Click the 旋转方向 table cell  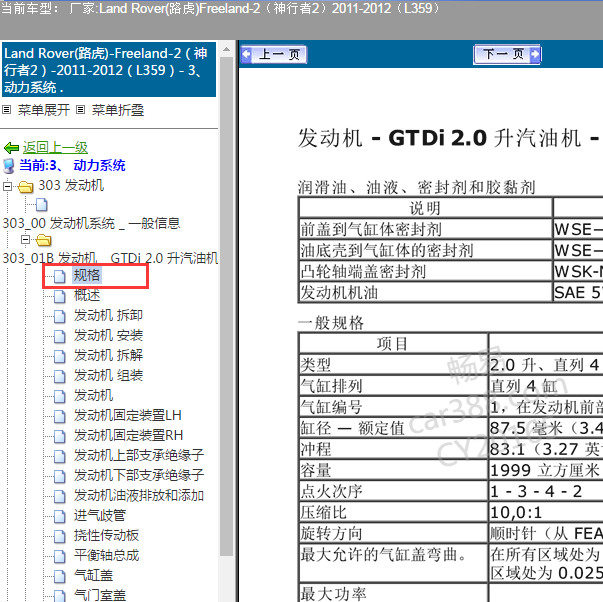393,534
